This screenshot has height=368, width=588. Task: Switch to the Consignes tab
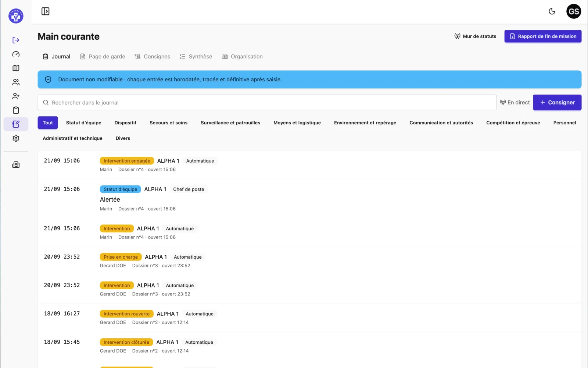153,56
